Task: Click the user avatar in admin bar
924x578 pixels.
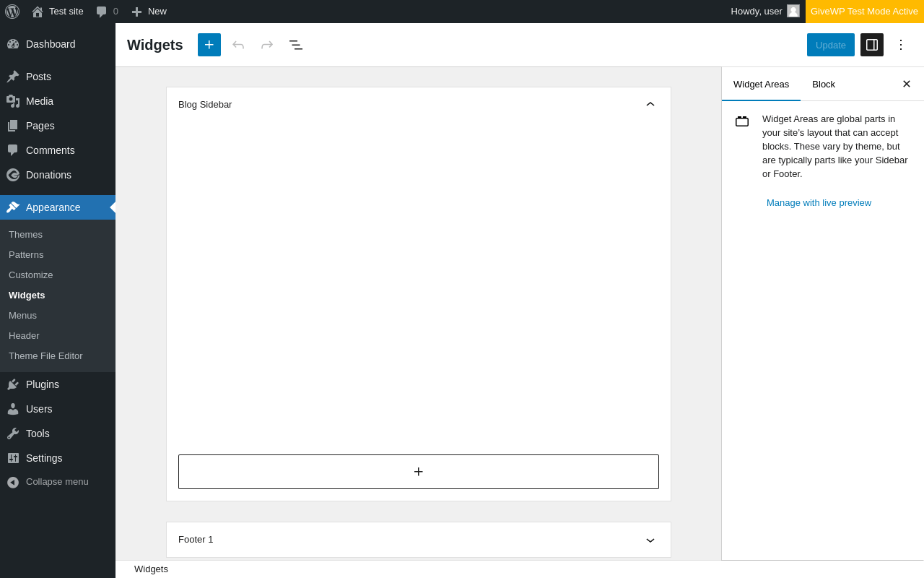Action: [x=793, y=11]
